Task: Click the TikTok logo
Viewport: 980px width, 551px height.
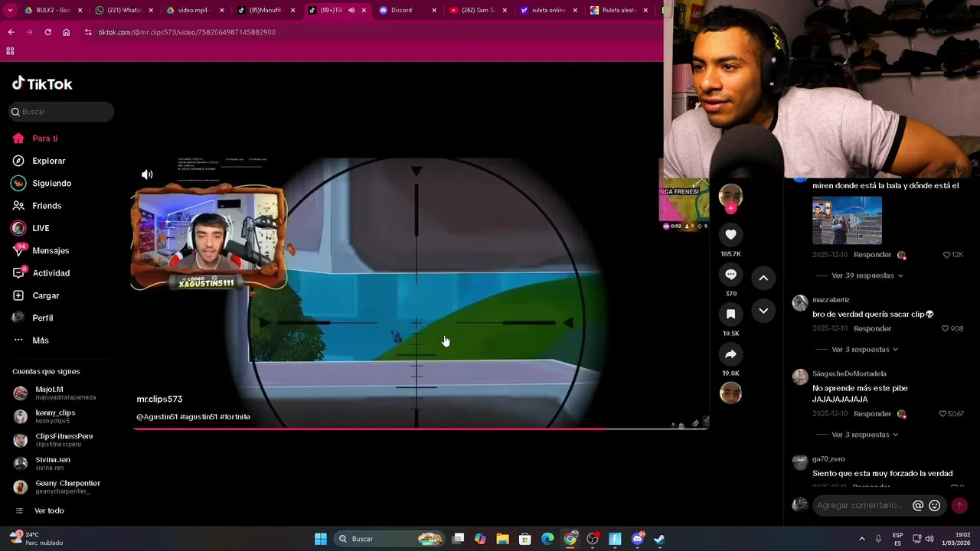Action: (x=42, y=83)
